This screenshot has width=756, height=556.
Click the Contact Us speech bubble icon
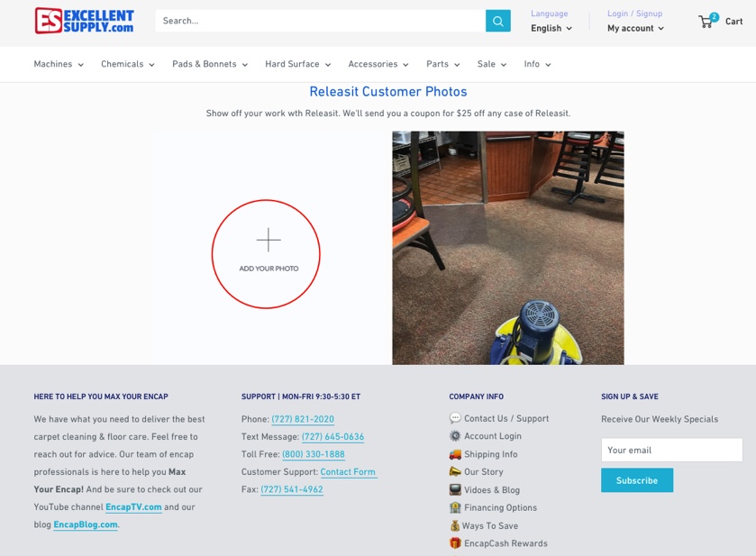tap(455, 418)
